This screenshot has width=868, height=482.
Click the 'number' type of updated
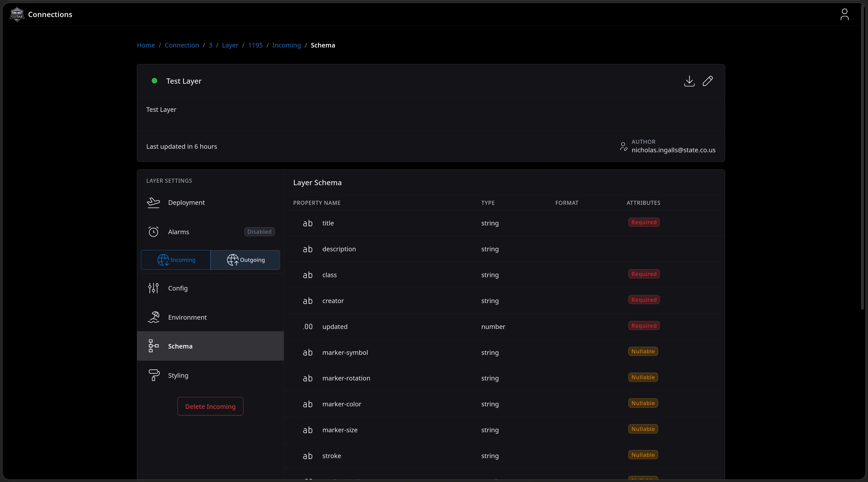493,327
